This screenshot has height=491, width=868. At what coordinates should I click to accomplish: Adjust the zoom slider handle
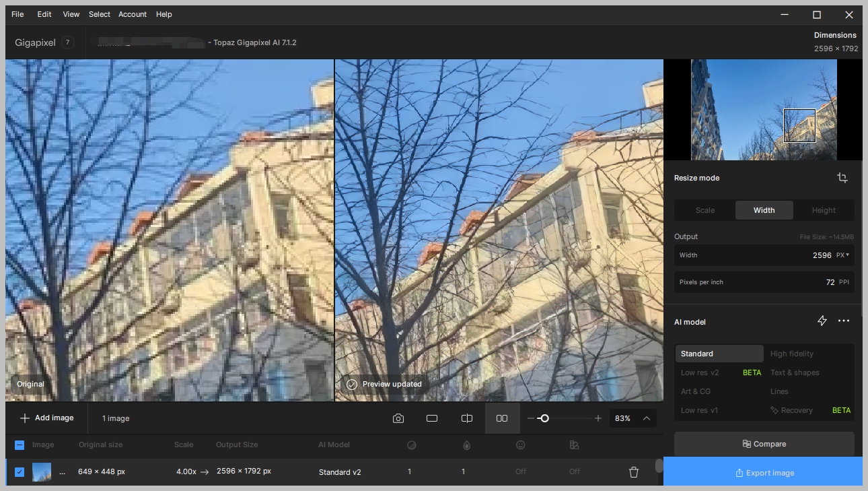[545, 418]
